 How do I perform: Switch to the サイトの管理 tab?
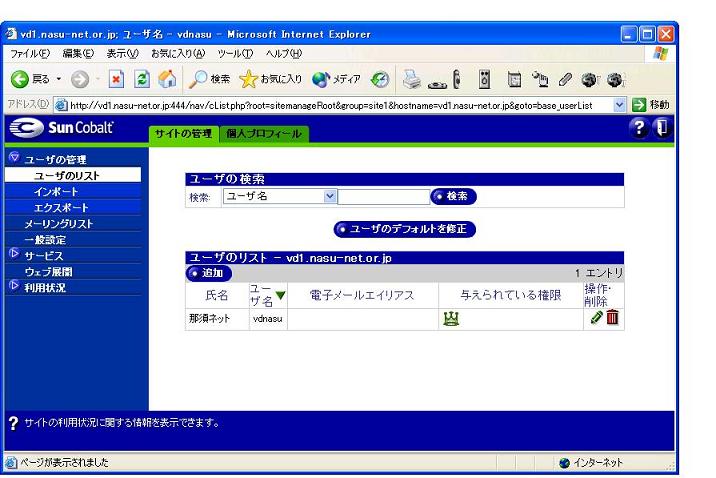tap(183, 134)
